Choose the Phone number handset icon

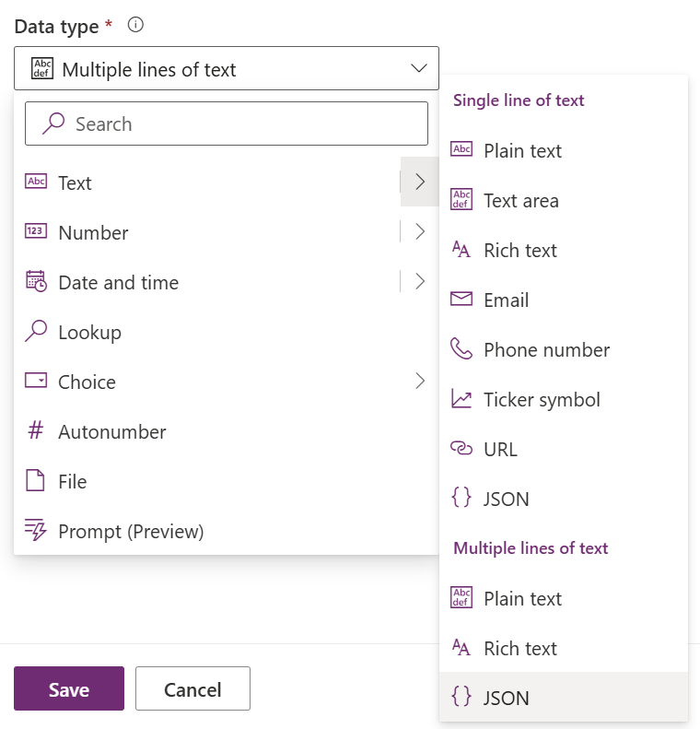click(x=461, y=349)
